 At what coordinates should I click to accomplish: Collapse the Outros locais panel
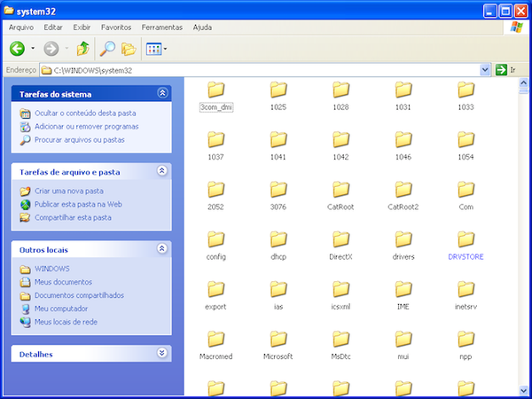(162, 248)
